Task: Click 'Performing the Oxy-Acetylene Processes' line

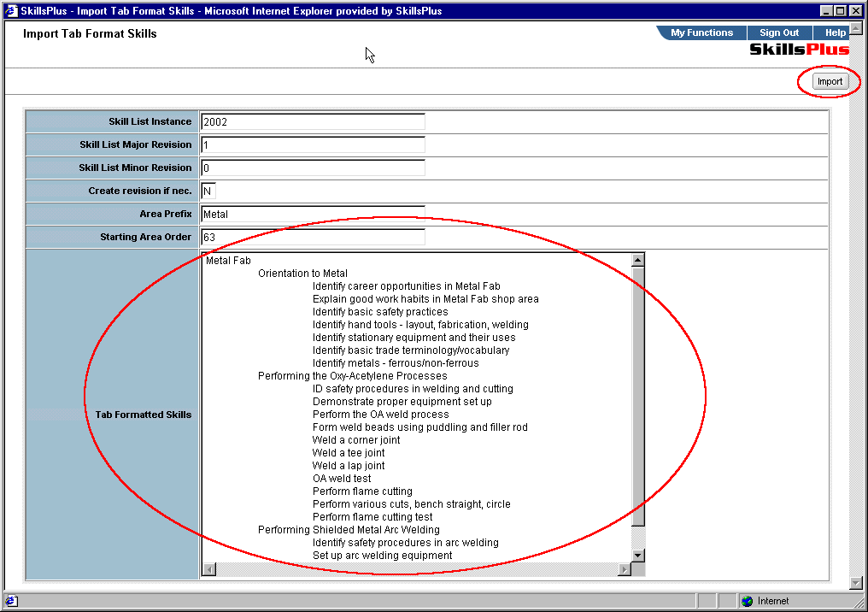Action: (x=353, y=376)
